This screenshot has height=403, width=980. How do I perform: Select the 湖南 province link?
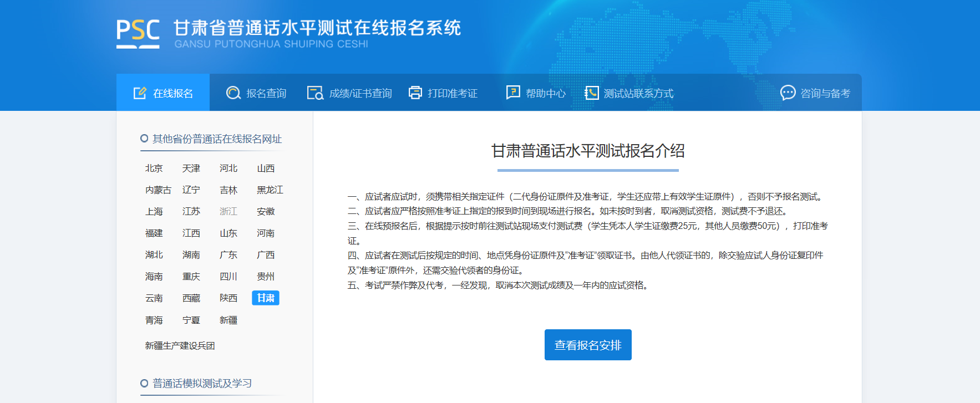click(x=191, y=254)
